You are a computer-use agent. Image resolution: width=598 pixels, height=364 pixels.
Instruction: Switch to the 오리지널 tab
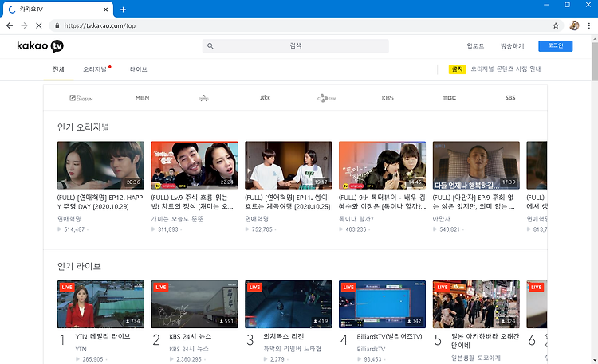pyautogui.click(x=95, y=69)
